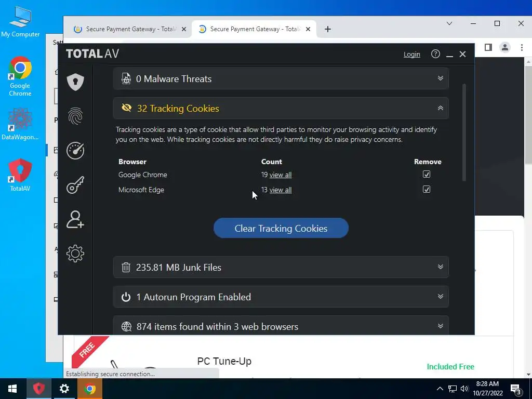
Task: Show hidden tray icons chevron
Action: click(440, 389)
